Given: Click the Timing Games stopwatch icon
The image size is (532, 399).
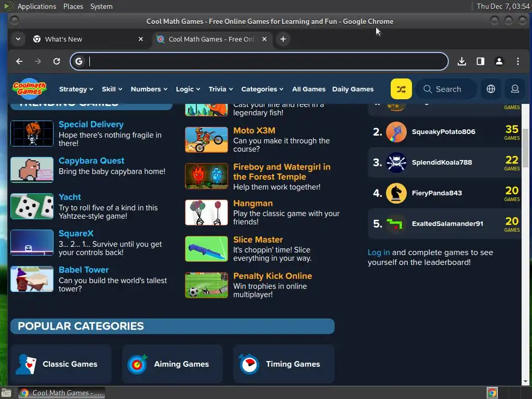Looking at the screenshot, I should coord(249,364).
